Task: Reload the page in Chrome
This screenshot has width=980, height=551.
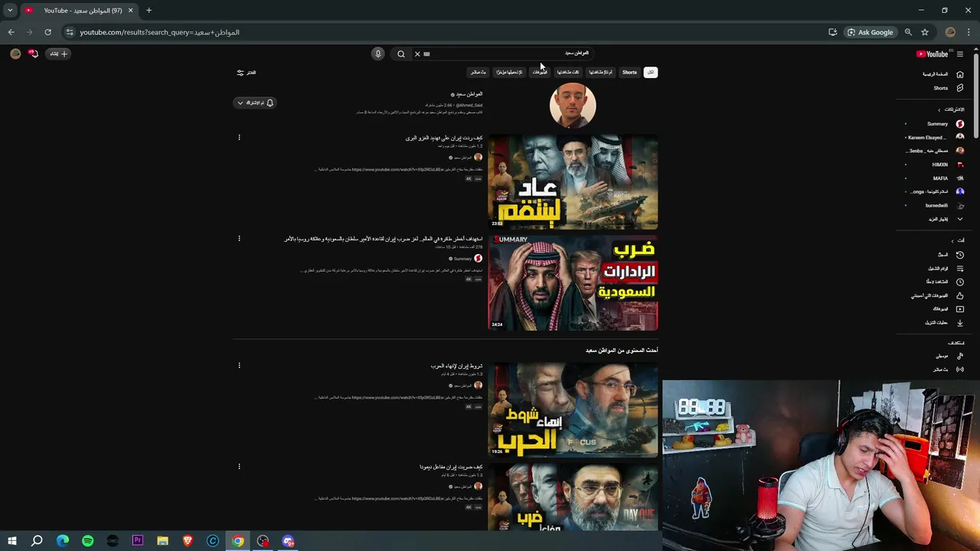Action: [47, 32]
